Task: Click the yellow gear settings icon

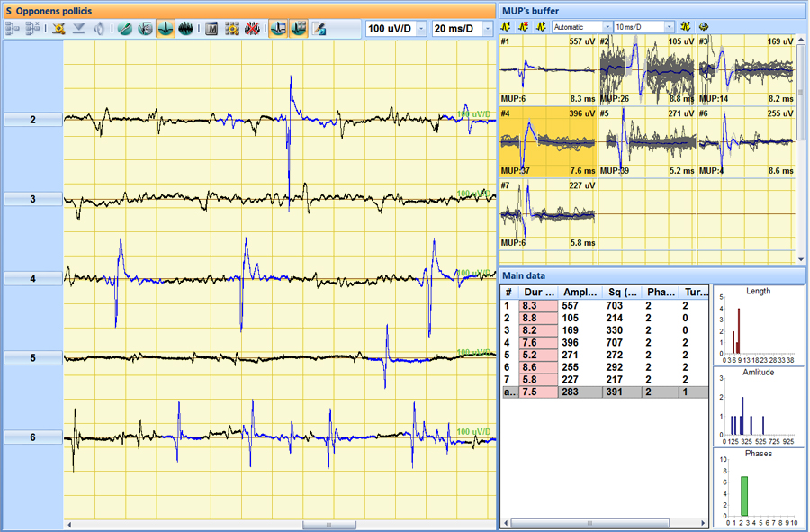Action: pyautogui.click(x=232, y=29)
